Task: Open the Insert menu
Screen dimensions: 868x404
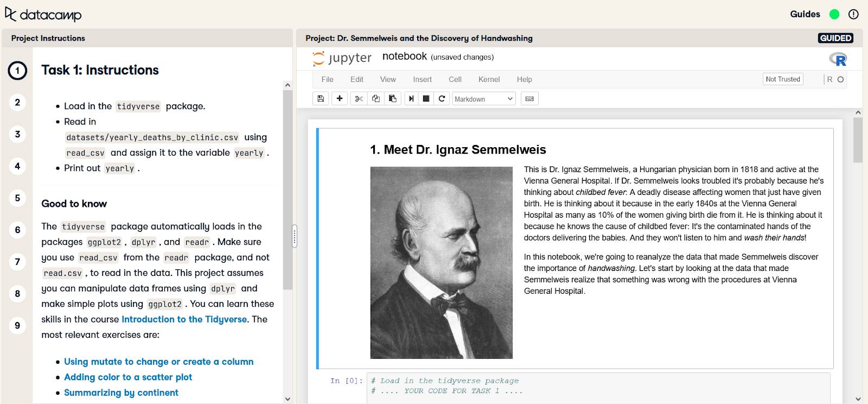Action: (423, 79)
